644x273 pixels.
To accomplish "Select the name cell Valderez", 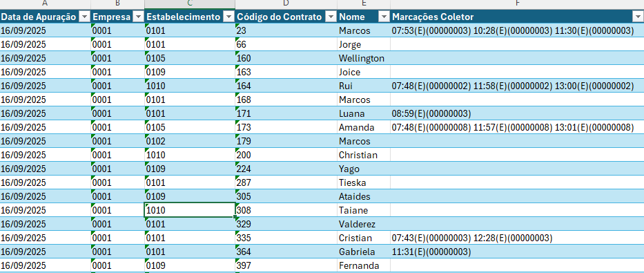I will tap(364, 224).
